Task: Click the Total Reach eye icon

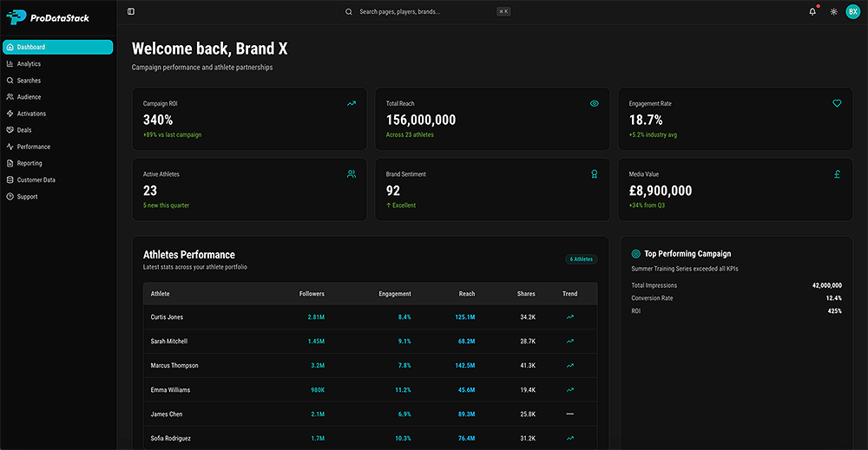Action: [x=595, y=103]
